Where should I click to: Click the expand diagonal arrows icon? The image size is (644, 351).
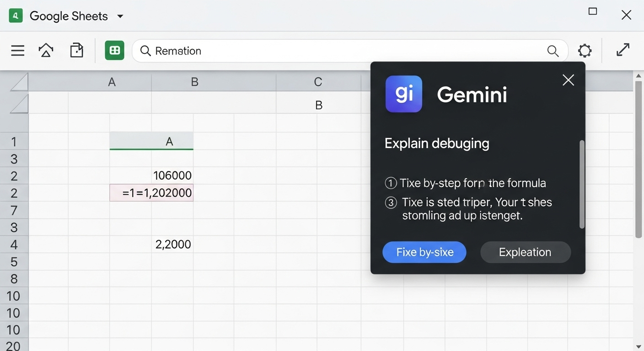point(623,50)
